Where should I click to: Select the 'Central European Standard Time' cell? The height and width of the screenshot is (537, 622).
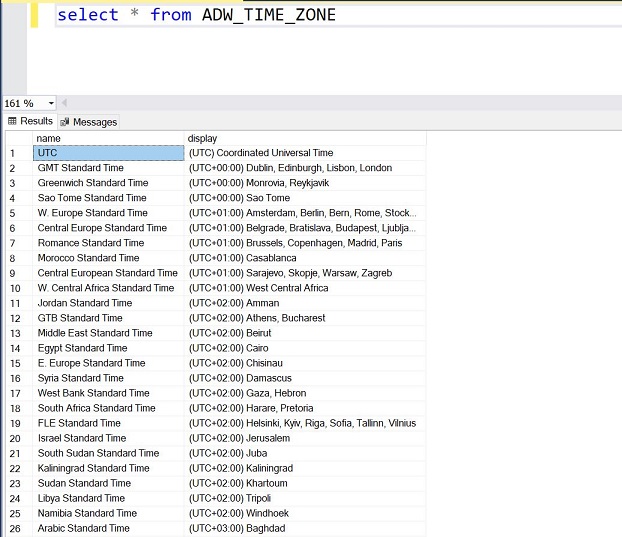109,273
